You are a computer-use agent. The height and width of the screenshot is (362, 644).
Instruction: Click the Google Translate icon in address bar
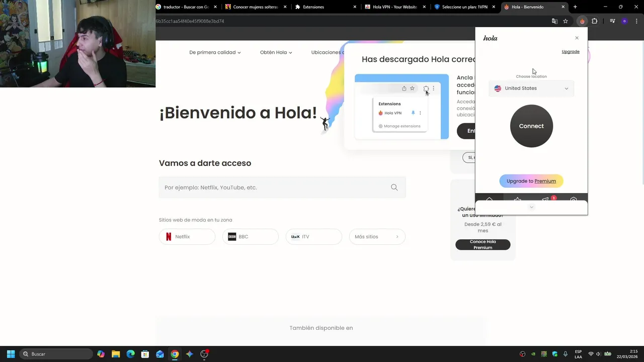(x=554, y=21)
